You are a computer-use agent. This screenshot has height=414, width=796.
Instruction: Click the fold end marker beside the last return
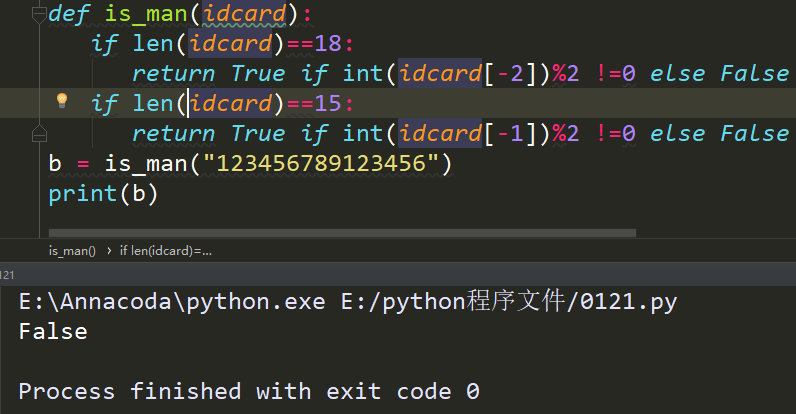(39, 134)
